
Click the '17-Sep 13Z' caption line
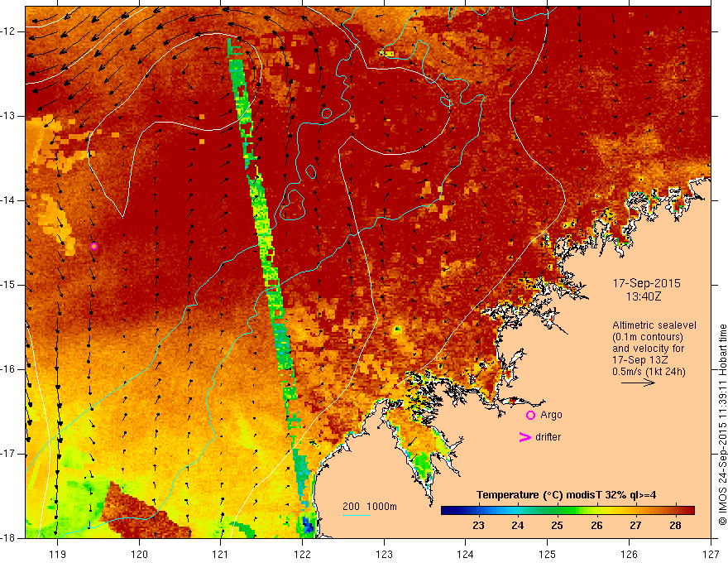pyautogui.click(x=640, y=360)
